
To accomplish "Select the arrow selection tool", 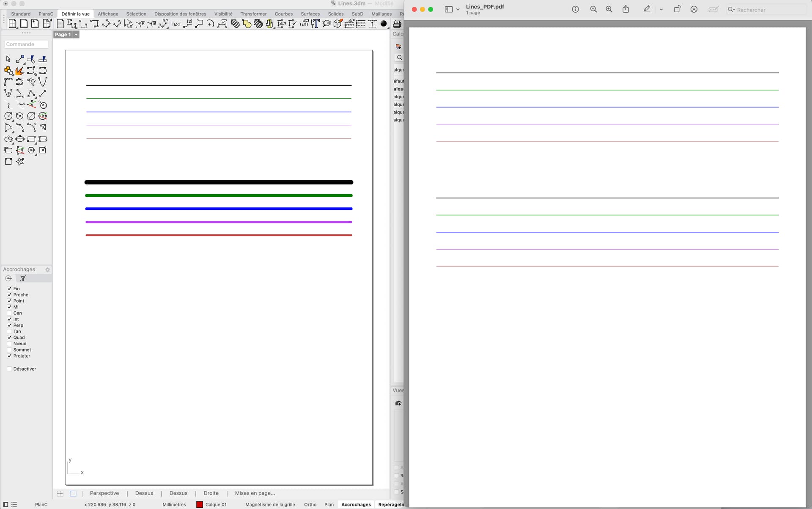I will coord(8,59).
